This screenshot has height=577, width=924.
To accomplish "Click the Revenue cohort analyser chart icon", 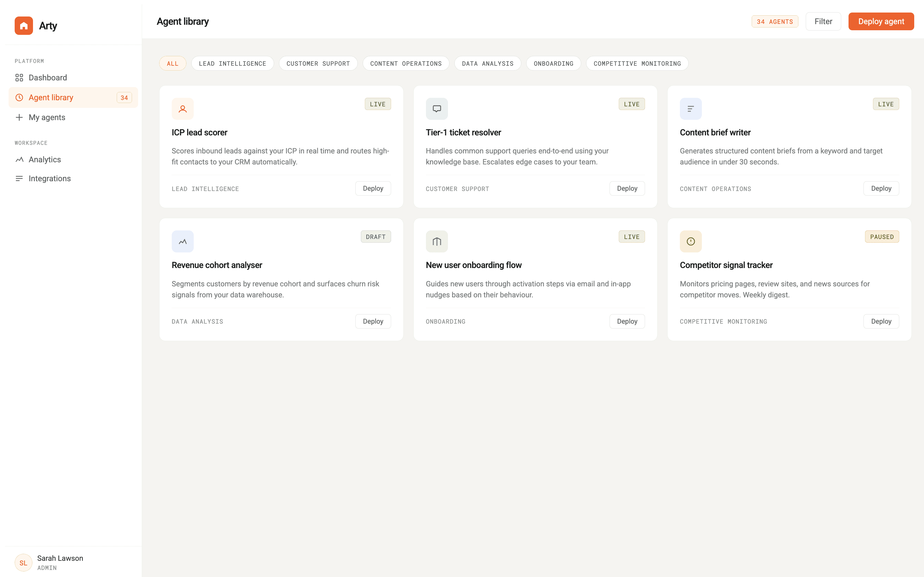I will pos(182,241).
